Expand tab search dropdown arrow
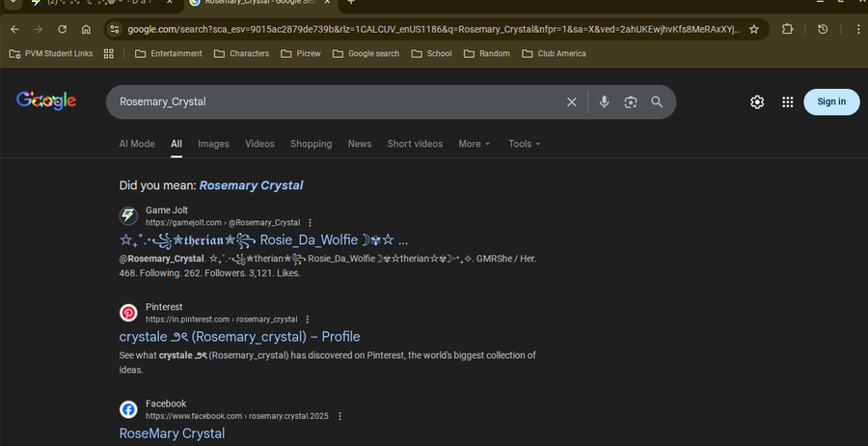Image resolution: width=868 pixels, height=446 pixels. coord(13,2)
